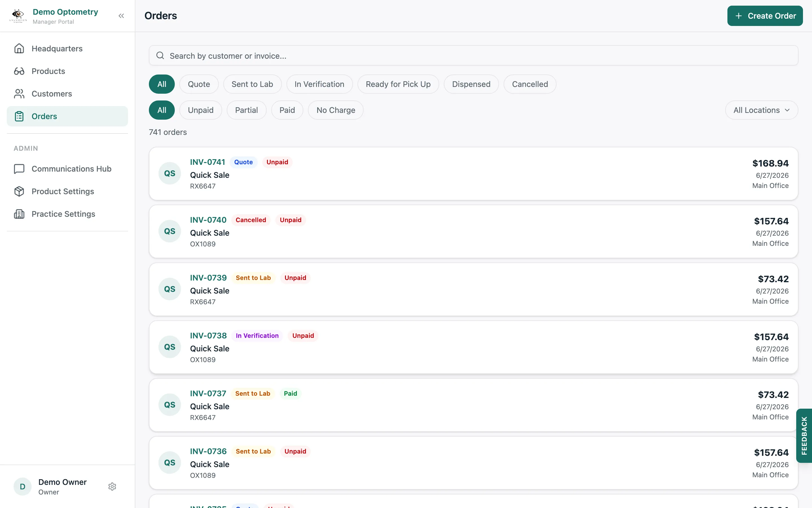Filter orders by Ready for Pick Up
Viewport: 812px width, 508px height.
click(398, 84)
